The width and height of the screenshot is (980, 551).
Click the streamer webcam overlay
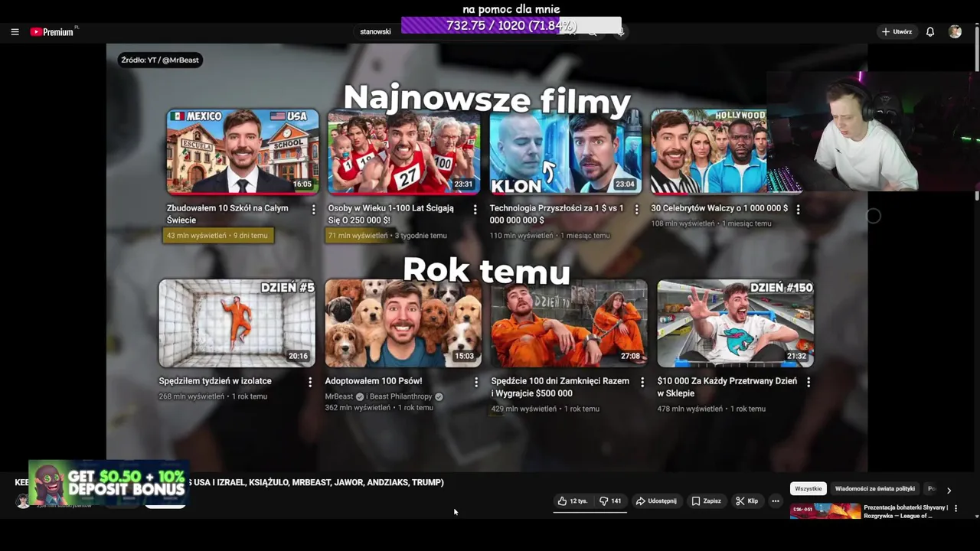(x=873, y=132)
